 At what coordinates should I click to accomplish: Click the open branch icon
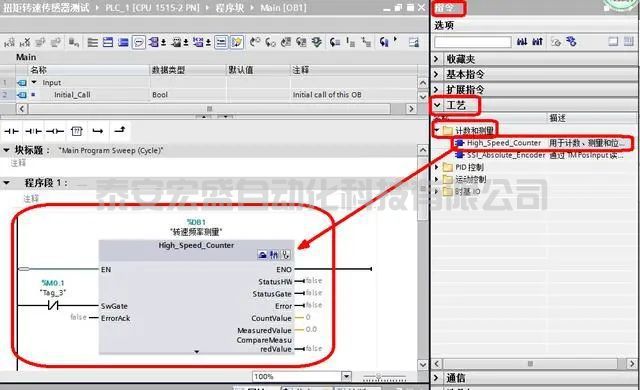(x=98, y=131)
